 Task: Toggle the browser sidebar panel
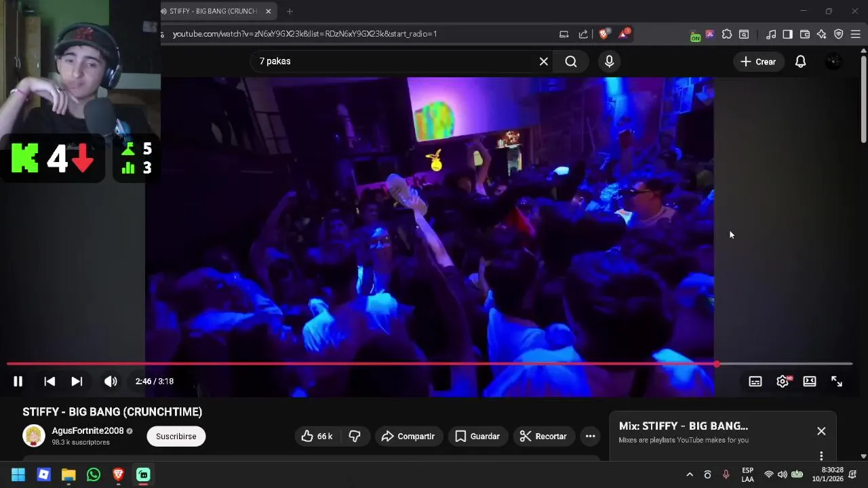[x=787, y=34]
